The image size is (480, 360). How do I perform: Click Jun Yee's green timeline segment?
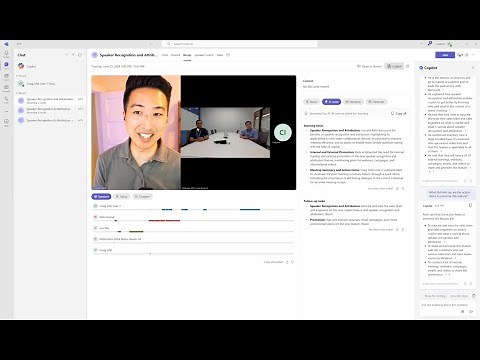point(136,231)
